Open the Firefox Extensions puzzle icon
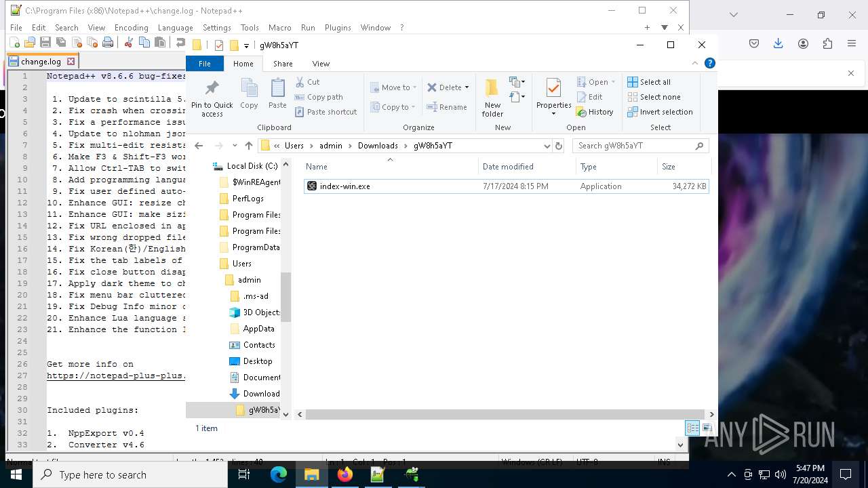 point(827,43)
